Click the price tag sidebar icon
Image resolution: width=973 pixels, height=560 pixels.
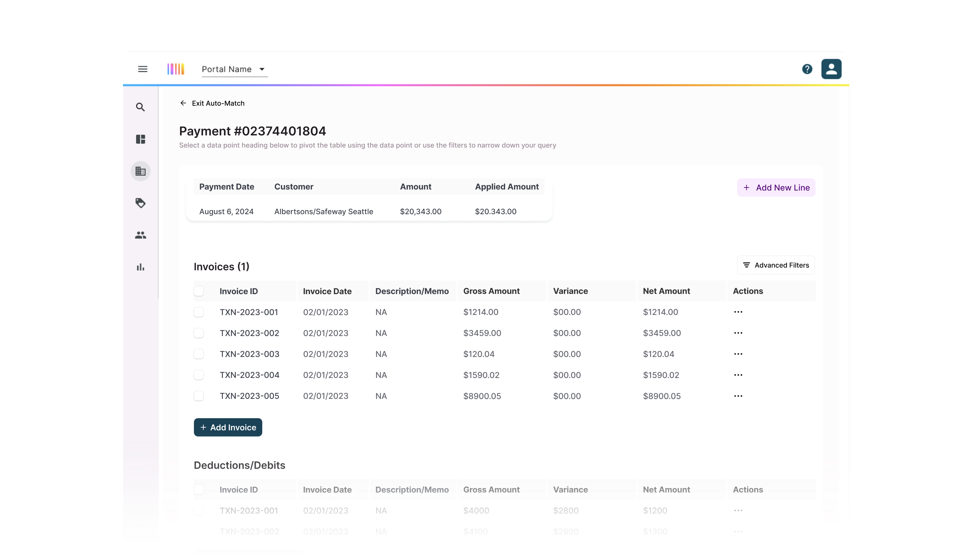pos(141,203)
